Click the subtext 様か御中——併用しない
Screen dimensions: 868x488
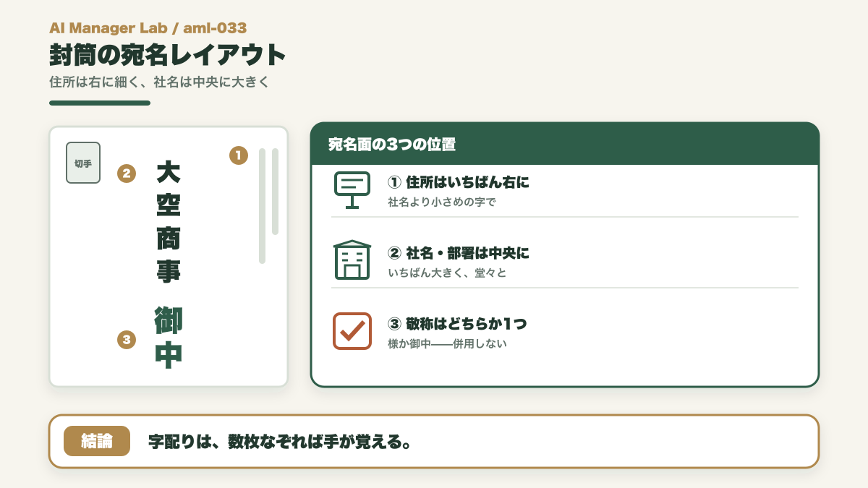(x=447, y=344)
